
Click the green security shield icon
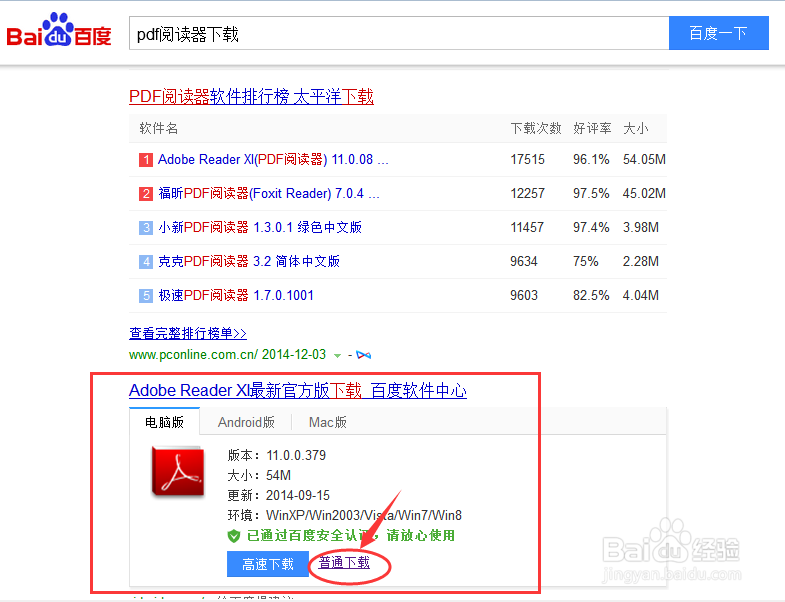pos(234,536)
